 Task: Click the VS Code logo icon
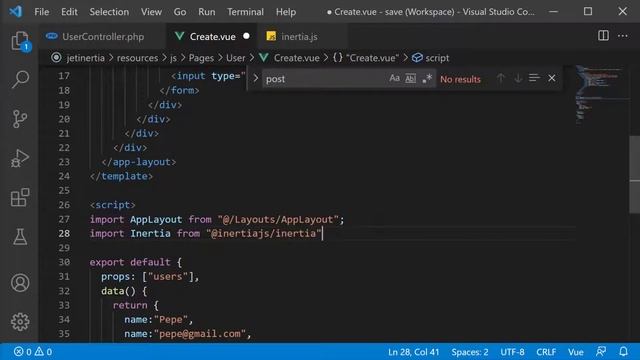[x=16, y=11]
